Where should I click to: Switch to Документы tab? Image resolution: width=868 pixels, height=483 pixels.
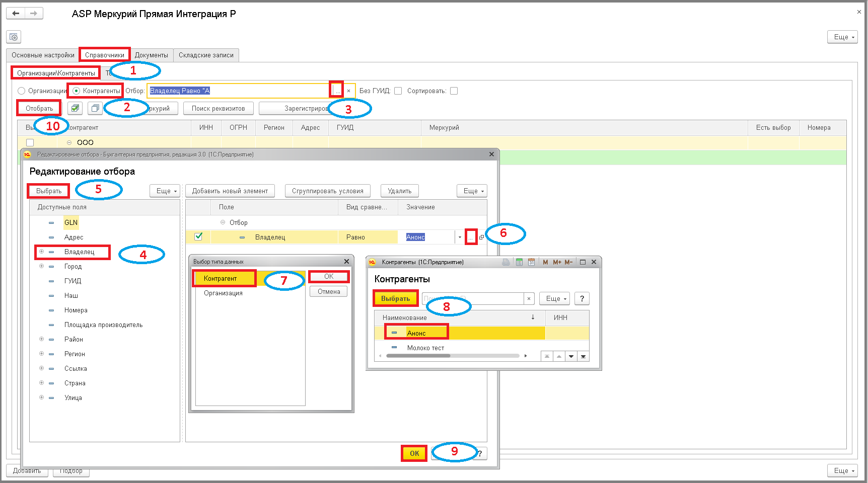[x=152, y=55]
